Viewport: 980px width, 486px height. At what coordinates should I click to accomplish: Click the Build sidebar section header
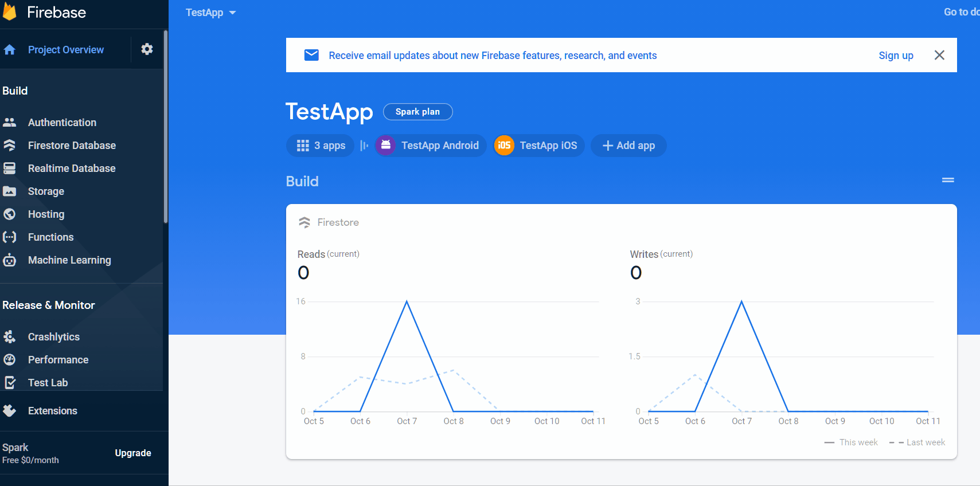click(x=15, y=91)
